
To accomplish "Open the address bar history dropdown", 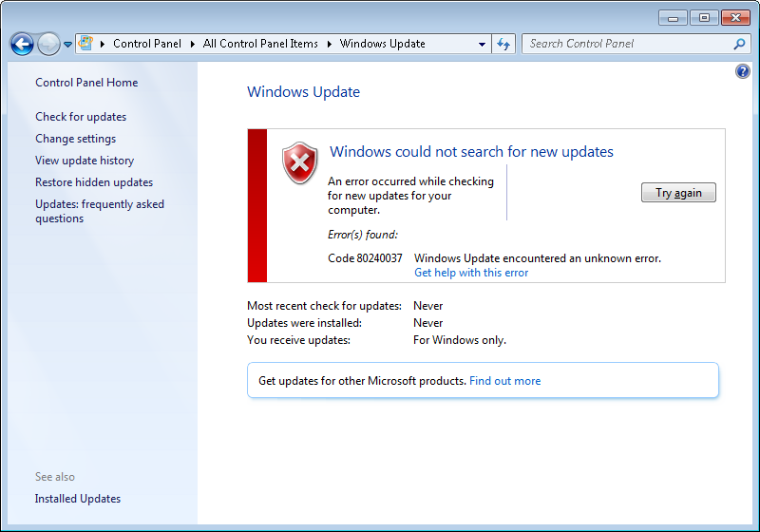I will point(482,44).
